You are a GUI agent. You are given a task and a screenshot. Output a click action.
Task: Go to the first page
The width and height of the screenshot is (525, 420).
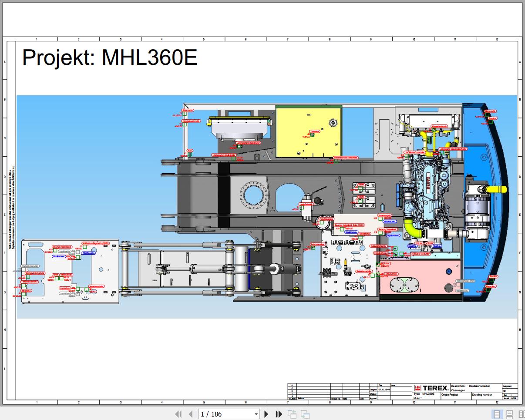(178, 414)
